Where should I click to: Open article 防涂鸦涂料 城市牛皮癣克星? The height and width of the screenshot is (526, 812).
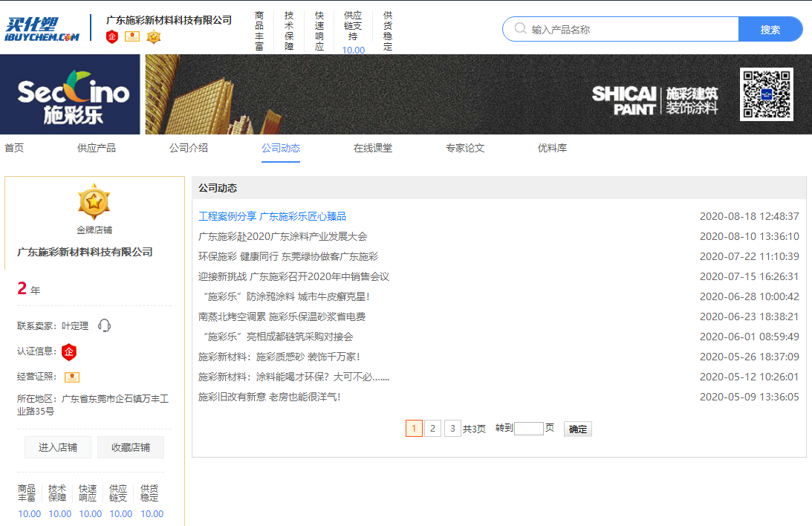(285, 296)
